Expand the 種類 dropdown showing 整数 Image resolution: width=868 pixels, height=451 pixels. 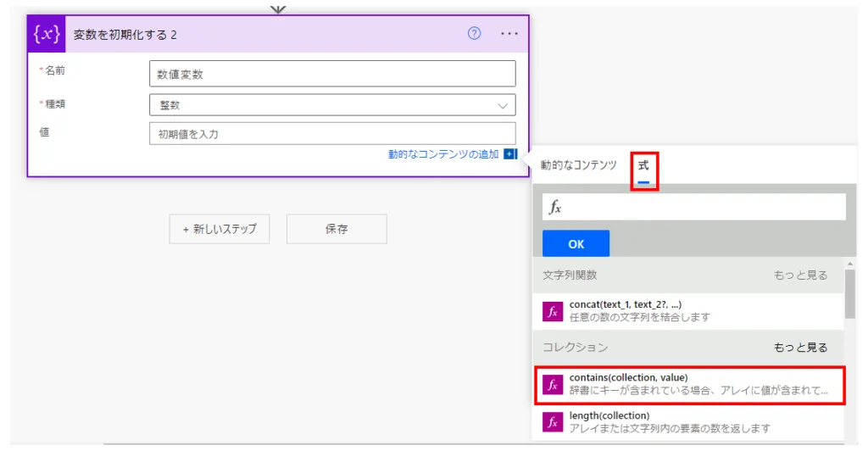tap(332, 105)
